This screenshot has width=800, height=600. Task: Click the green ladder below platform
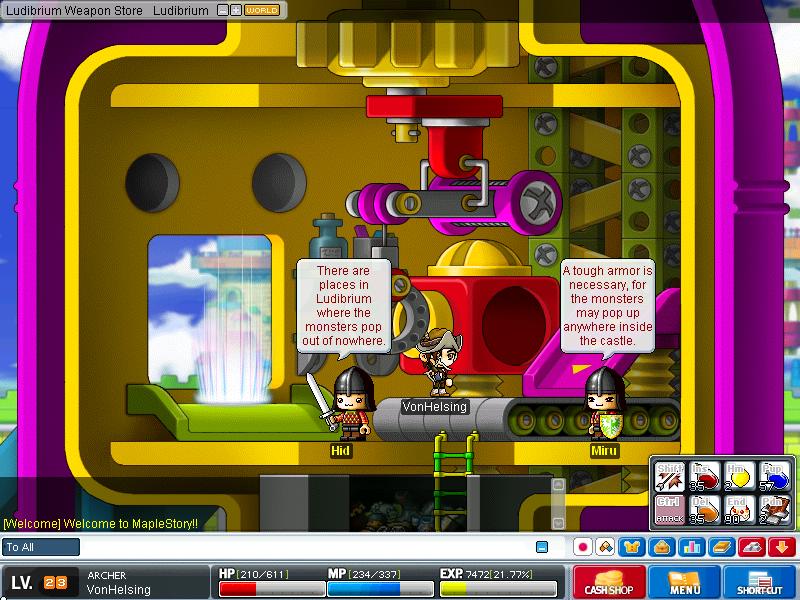pyautogui.click(x=456, y=480)
